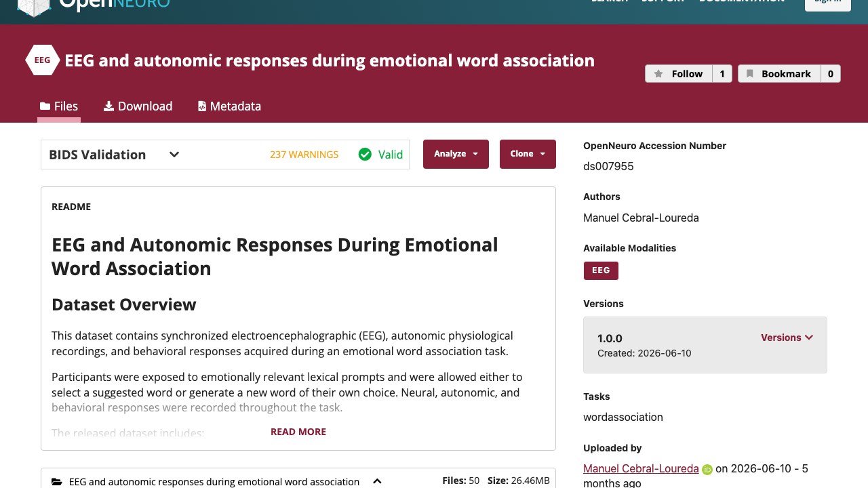
Task: Click the OpenNeuro cube logo icon
Action: pyautogui.click(x=34, y=7)
